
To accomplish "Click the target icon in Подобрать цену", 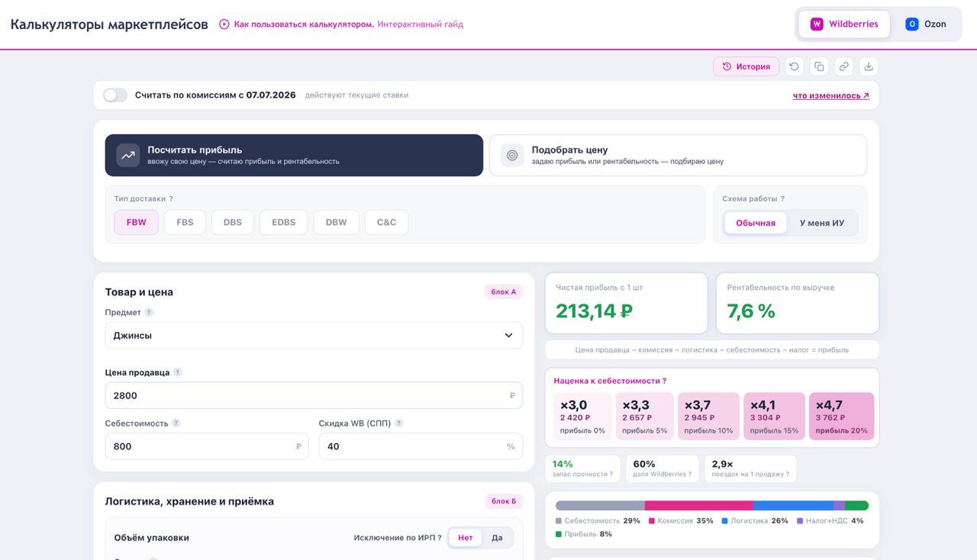I will click(x=512, y=155).
